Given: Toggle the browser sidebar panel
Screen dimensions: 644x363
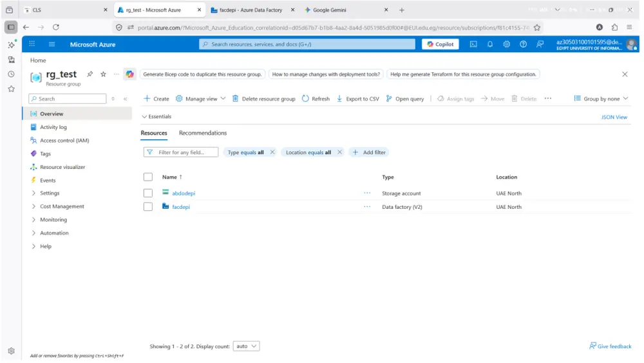Looking at the screenshot, I should coord(11,27).
